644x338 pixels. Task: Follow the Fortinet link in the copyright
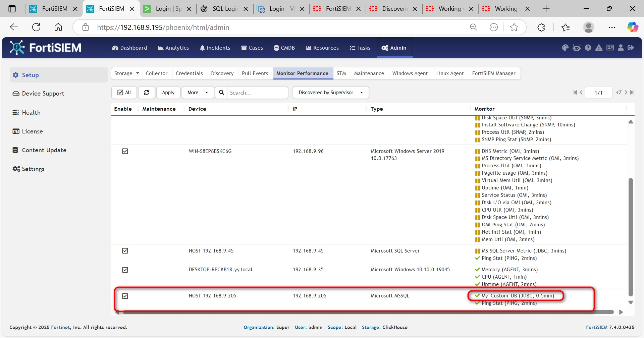(61, 327)
